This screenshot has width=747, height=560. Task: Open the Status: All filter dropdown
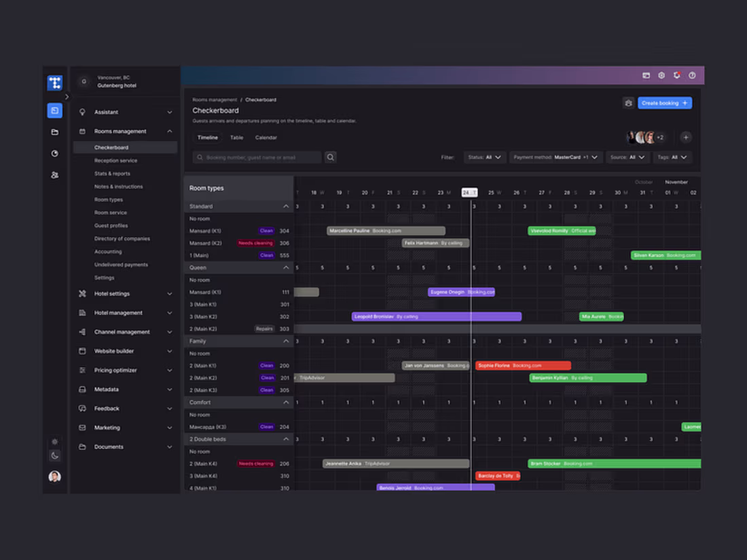(485, 157)
